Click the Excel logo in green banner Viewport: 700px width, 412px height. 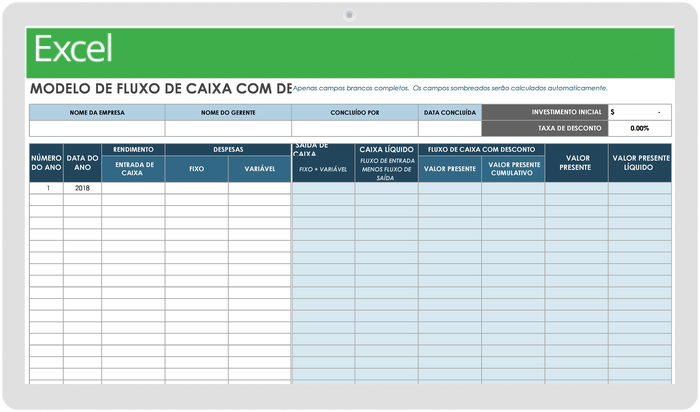tap(73, 49)
